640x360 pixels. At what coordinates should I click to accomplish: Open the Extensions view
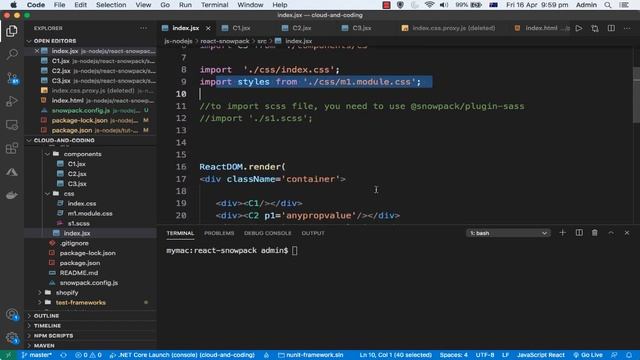pos(11,148)
